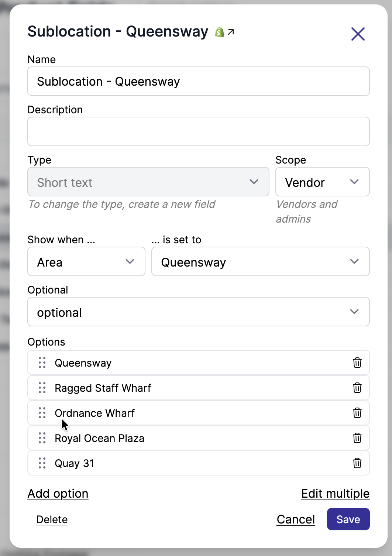Open the Optional dropdown
The width and height of the screenshot is (392, 556).
(x=199, y=312)
